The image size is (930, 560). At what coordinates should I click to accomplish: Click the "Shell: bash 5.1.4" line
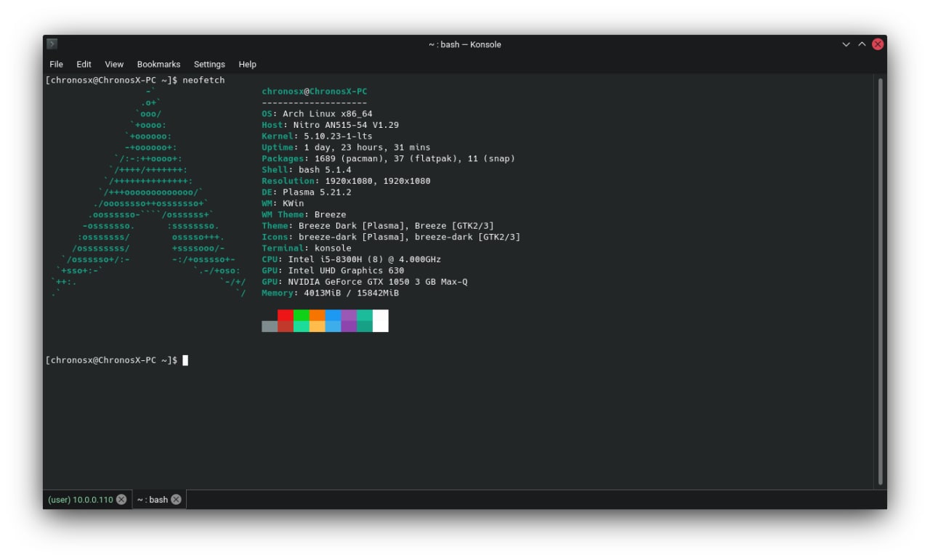click(x=307, y=169)
